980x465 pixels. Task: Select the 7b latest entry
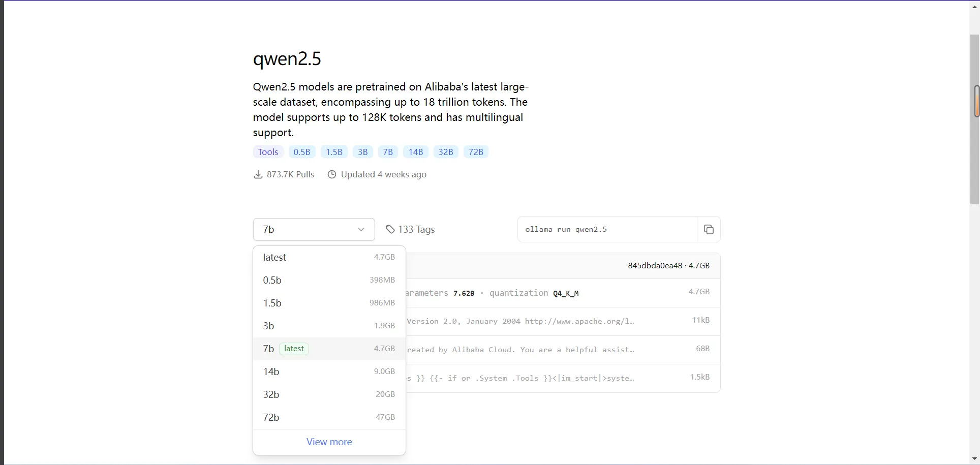coord(329,349)
